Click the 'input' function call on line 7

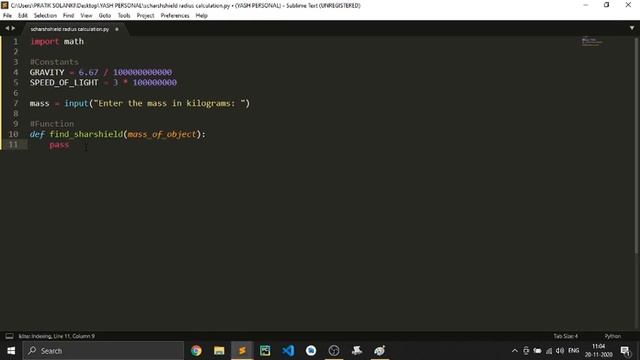[x=76, y=103]
